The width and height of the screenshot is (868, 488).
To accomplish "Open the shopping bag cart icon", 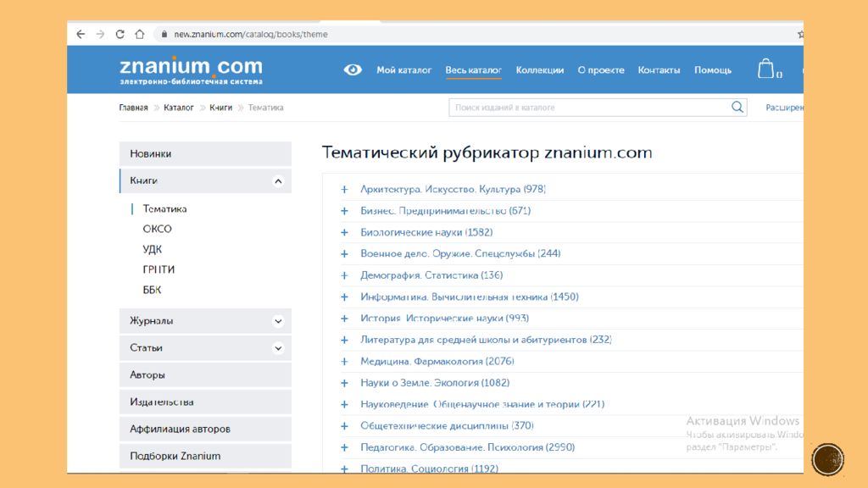I will pos(766,69).
